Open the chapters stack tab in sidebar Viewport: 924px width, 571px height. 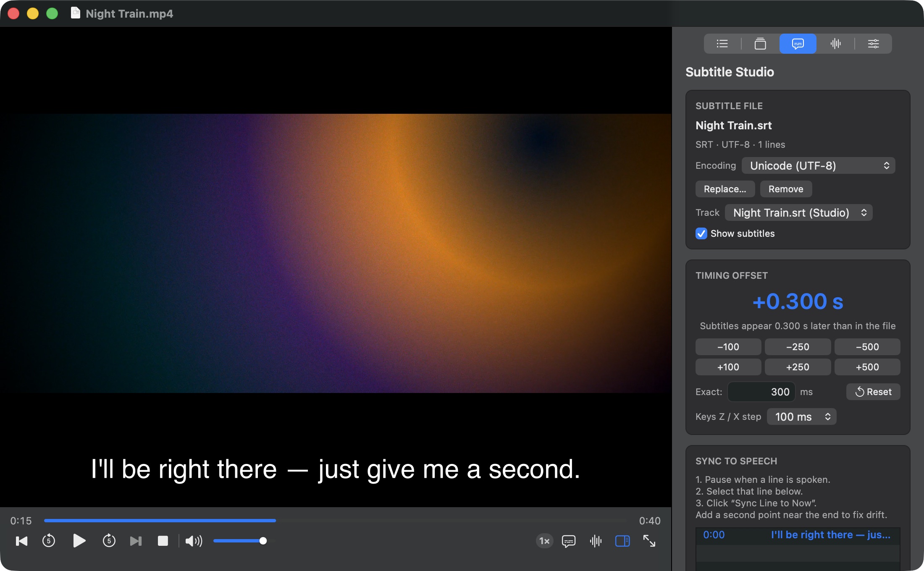[x=760, y=44]
